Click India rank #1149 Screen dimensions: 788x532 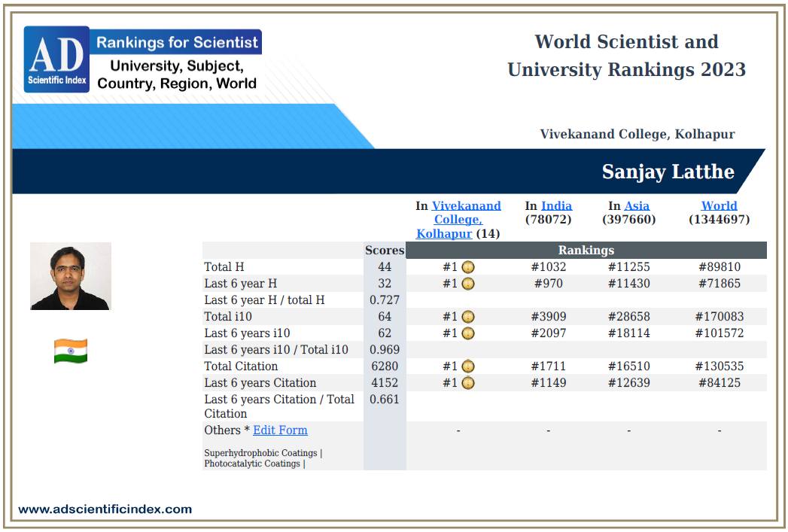[548, 383]
